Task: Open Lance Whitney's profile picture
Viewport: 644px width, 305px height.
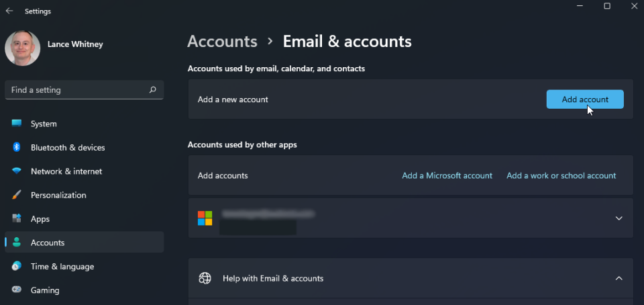Action: tap(23, 48)
